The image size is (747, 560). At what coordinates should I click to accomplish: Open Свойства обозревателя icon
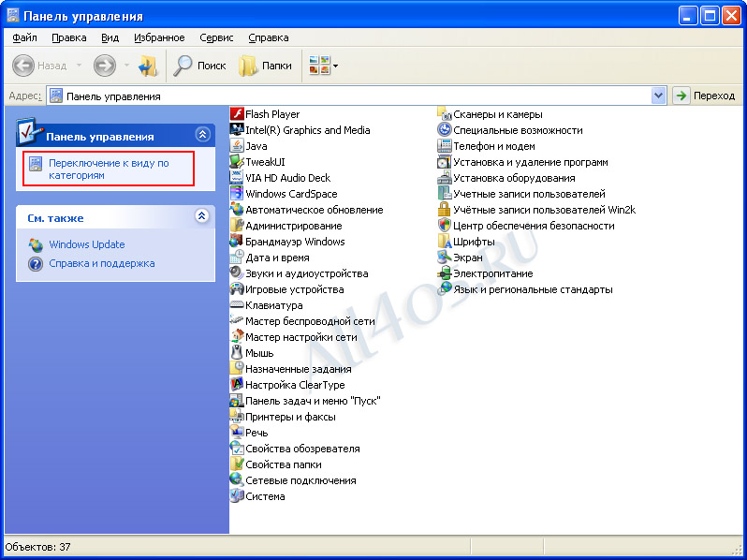click(237, 449)
